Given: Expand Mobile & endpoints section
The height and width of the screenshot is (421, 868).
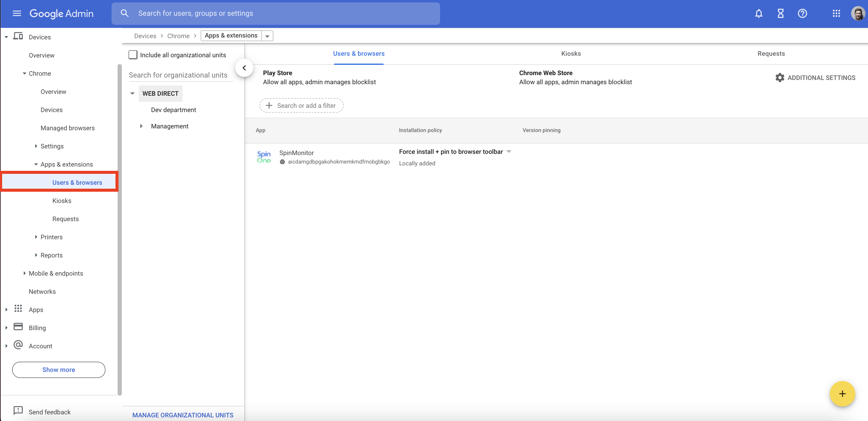Looking at the screenshot, I should click(24, 273).
